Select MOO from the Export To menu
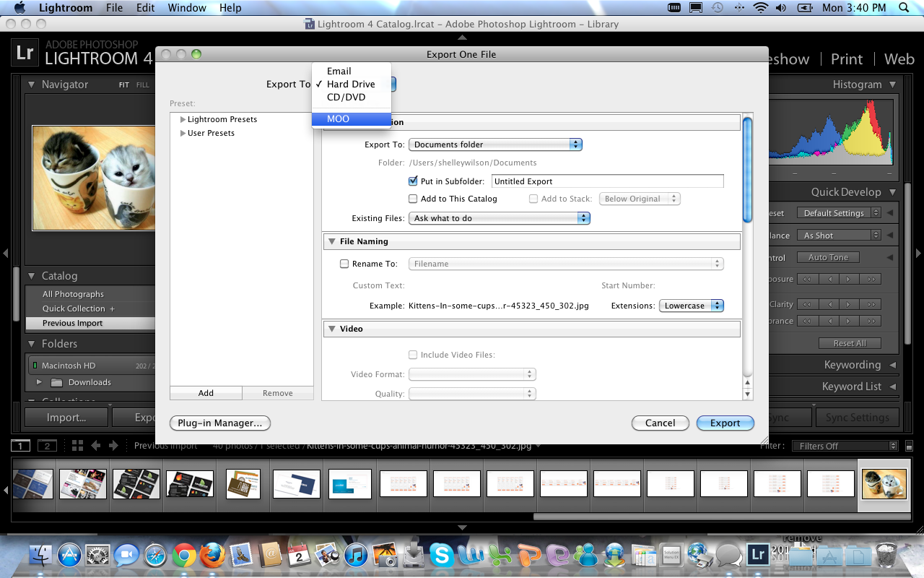Screen dimensions: 924x578 pos(338,119)
